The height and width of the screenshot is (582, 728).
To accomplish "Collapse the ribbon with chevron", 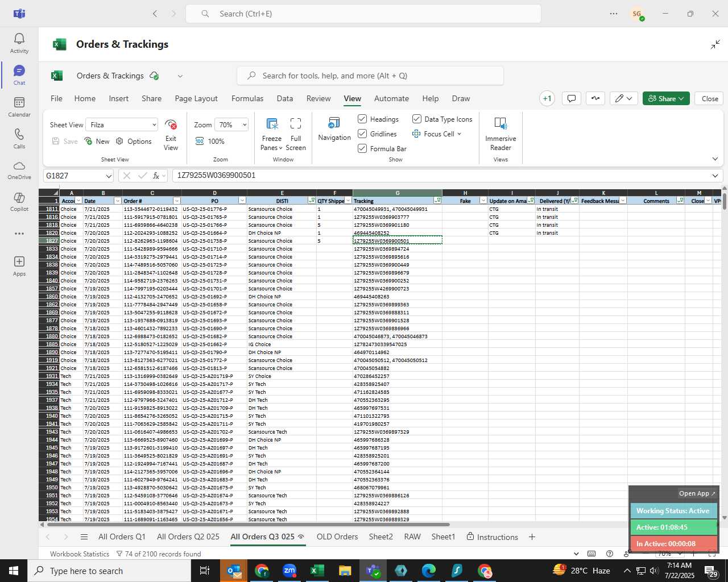I will click(x=715, y=159).
